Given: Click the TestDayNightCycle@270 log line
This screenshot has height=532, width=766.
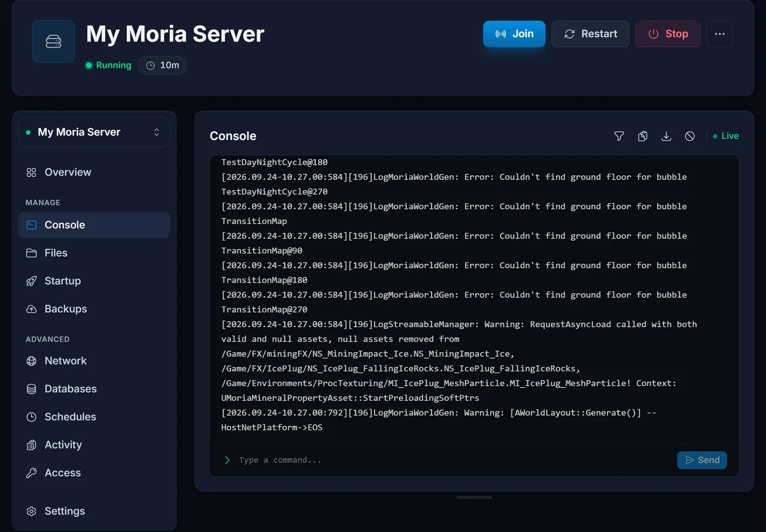Looking at the screenshot, I should [274, 192].
